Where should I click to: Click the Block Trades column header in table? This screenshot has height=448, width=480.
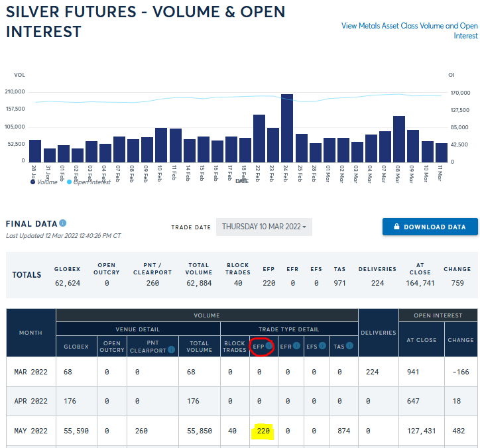(235, 347)
